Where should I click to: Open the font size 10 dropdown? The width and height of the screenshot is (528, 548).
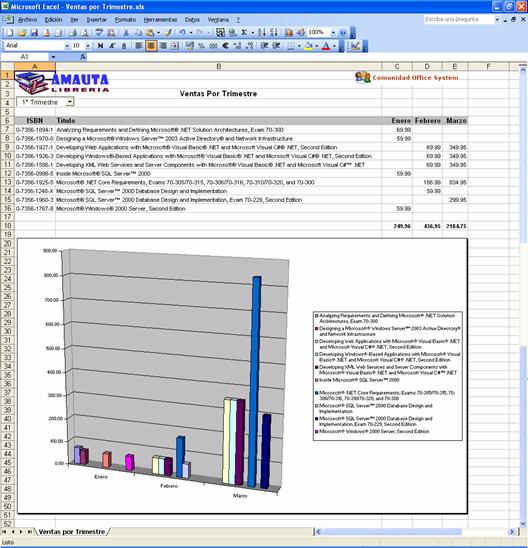tap(88, 46)
